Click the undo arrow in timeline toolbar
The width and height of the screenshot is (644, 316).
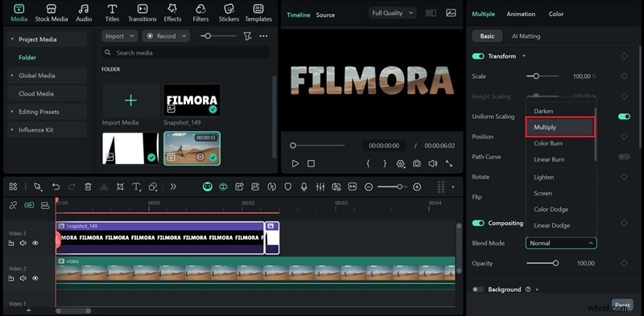(x=56, y=187)
